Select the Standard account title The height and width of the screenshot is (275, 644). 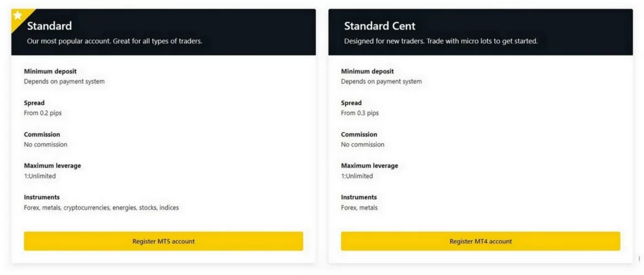tap(49, 26)
